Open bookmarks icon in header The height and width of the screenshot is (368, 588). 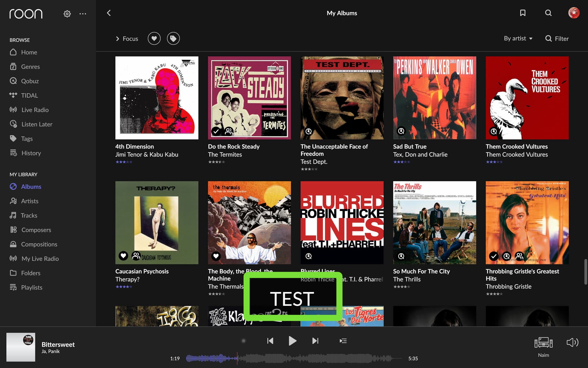[x=523, y=13]
